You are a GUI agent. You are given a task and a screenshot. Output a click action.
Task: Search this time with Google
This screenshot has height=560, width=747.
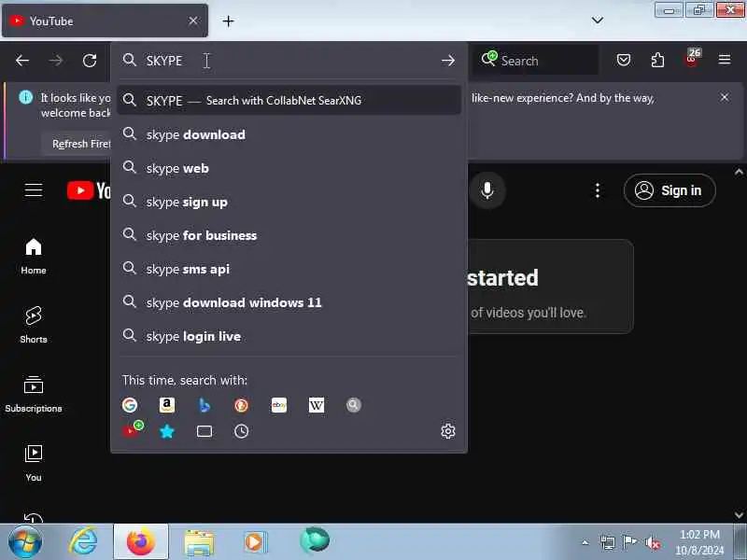(130, 405)
